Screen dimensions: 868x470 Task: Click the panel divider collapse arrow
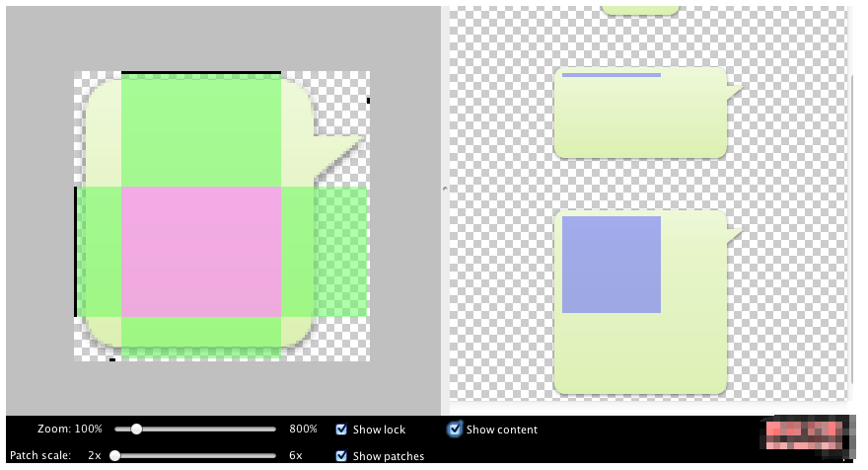pyautogui.click(x=444, y=188)
